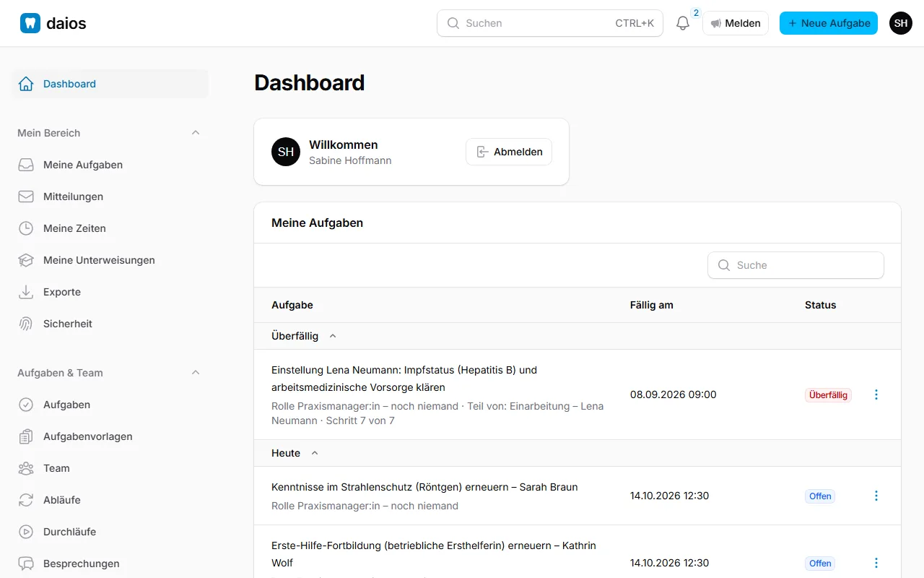Log out with the Abmelden button
This screenshot has height=578, width=924.
[509, 152]
